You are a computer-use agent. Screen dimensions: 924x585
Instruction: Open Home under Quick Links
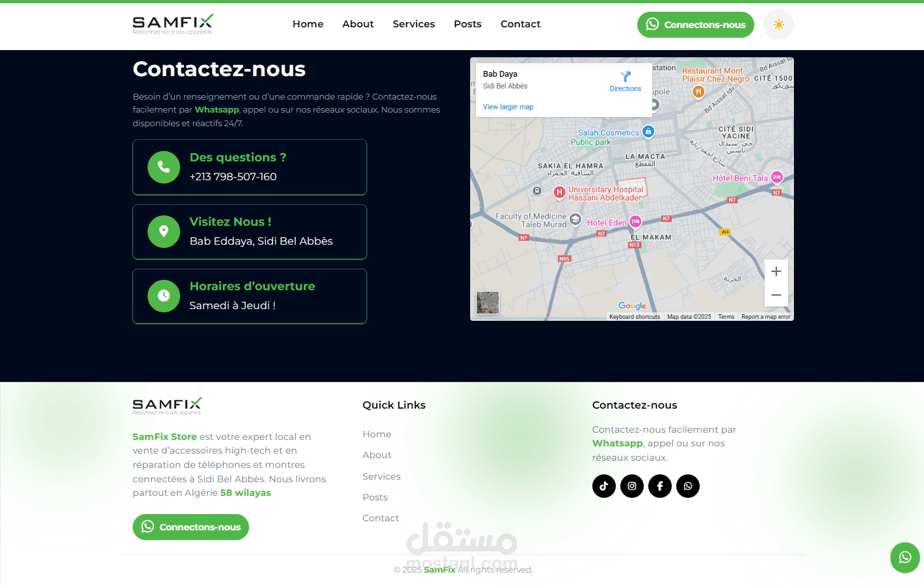377,434
